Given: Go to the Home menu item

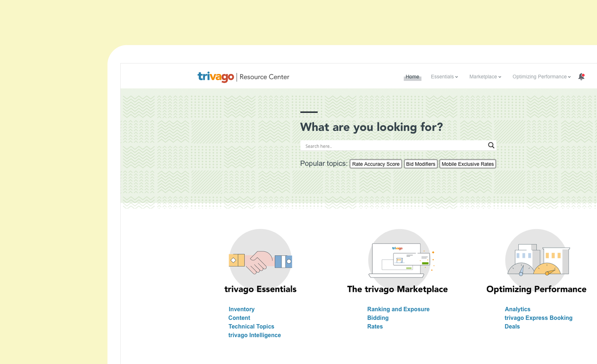Looking at the screenshot, I should 412,77.
